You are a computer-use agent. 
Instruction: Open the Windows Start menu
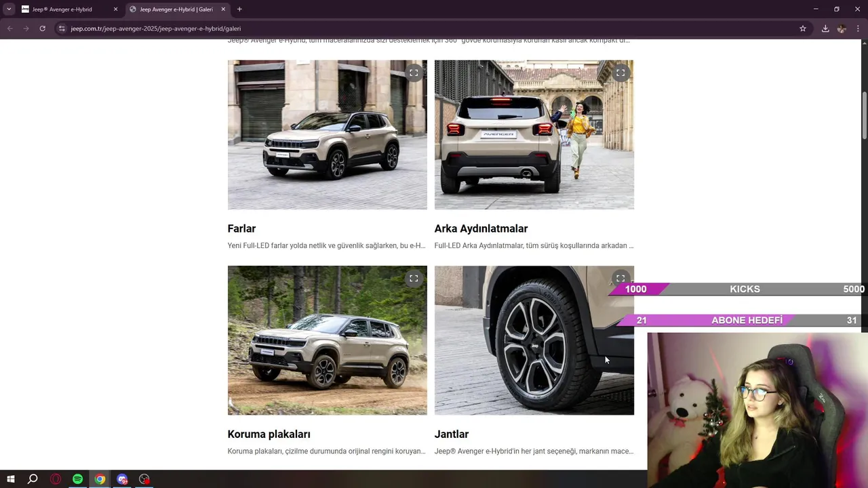tap(11, 479)
